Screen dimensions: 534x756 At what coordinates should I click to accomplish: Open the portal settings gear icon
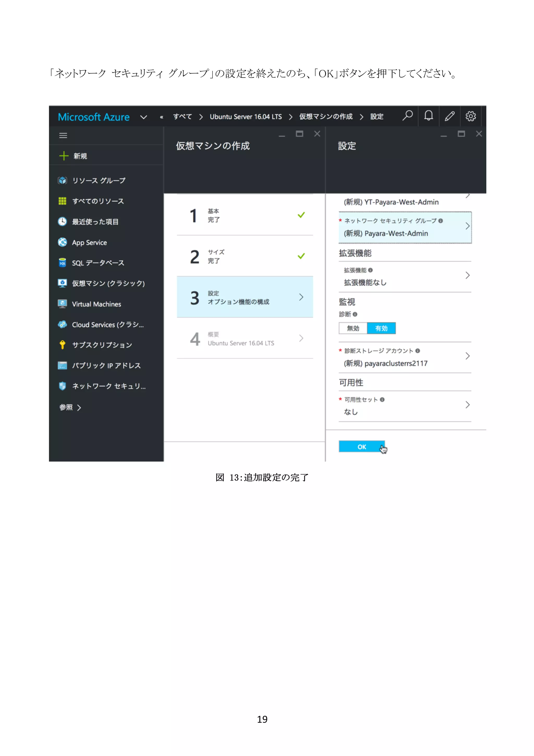click(x=470, y=116)
